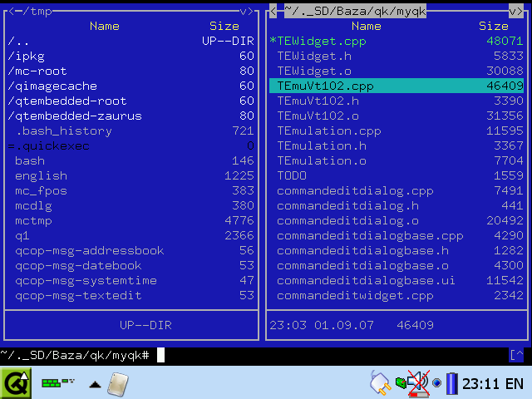Open the input method selector up arrow

pyautogui.click(x=95, y=384)
